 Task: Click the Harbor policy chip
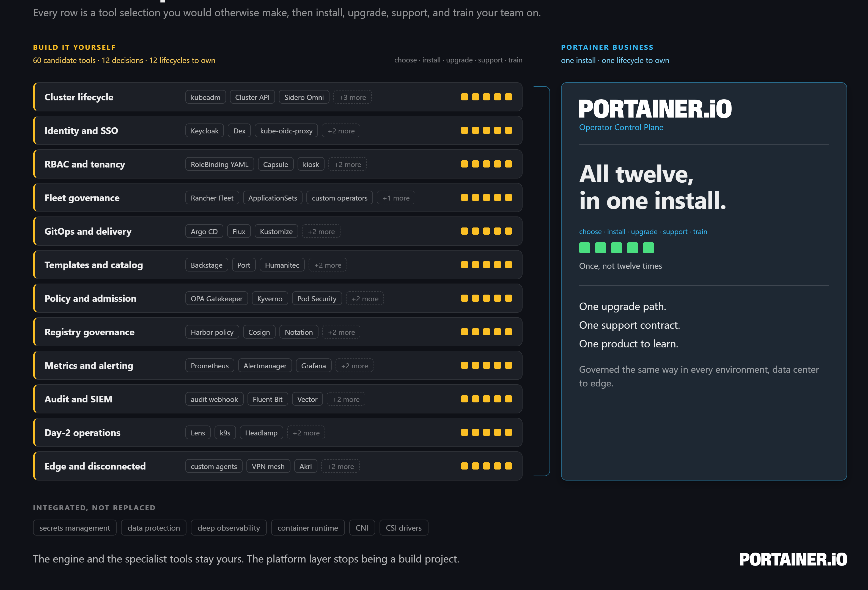212,332
